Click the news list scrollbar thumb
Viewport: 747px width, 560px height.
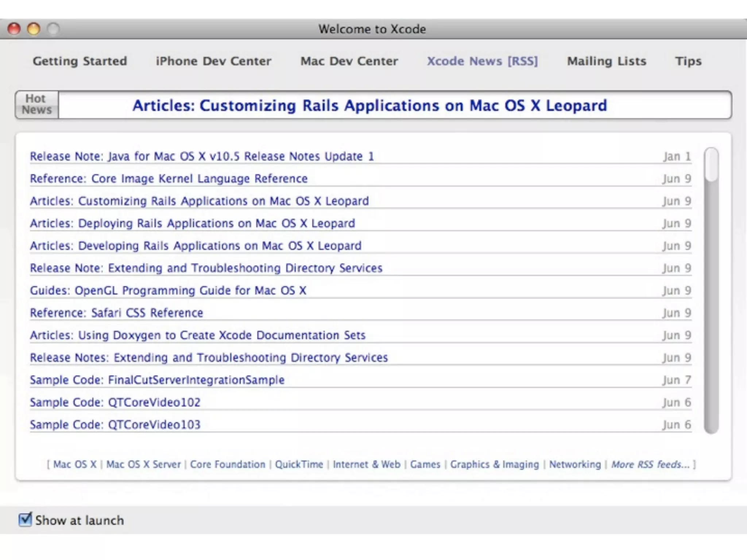point(711,164)
